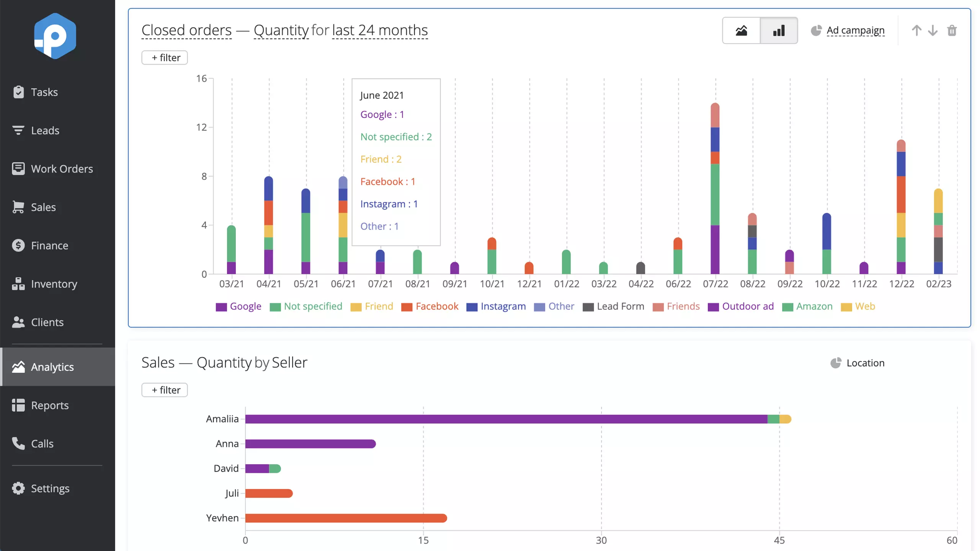Screen dimensions: 980x551
Task: Go to Finance menu item
Action: tap(57, 245)
